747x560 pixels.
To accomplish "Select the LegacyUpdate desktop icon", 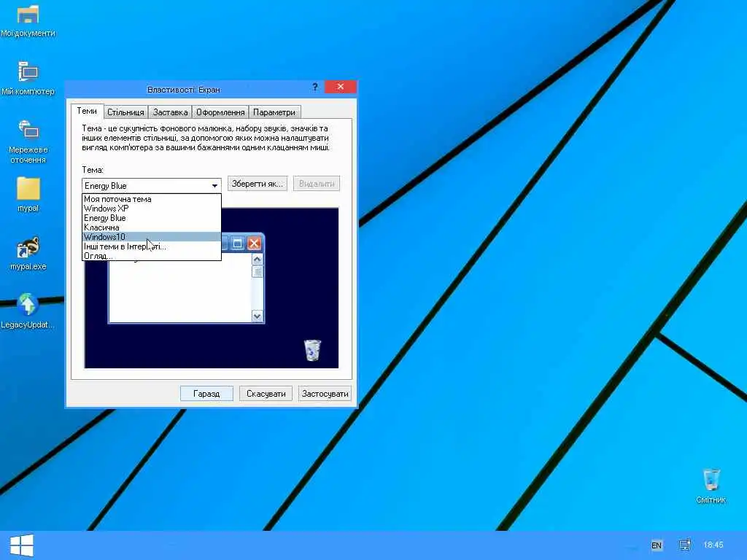I will click(28, 311).
